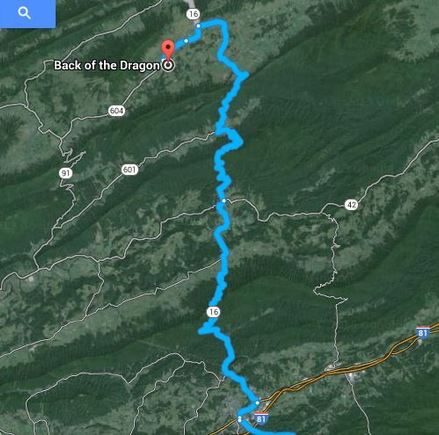Image resolution: width=439 pixels, height=435 pixels.
Task: Click the Interstate 81 shield near the route's bottom
Action: point(260,418)
